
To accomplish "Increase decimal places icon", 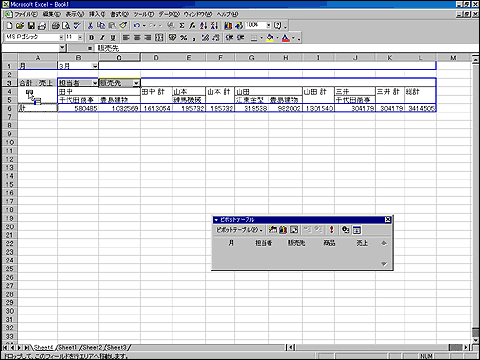I will pos(205,38).
